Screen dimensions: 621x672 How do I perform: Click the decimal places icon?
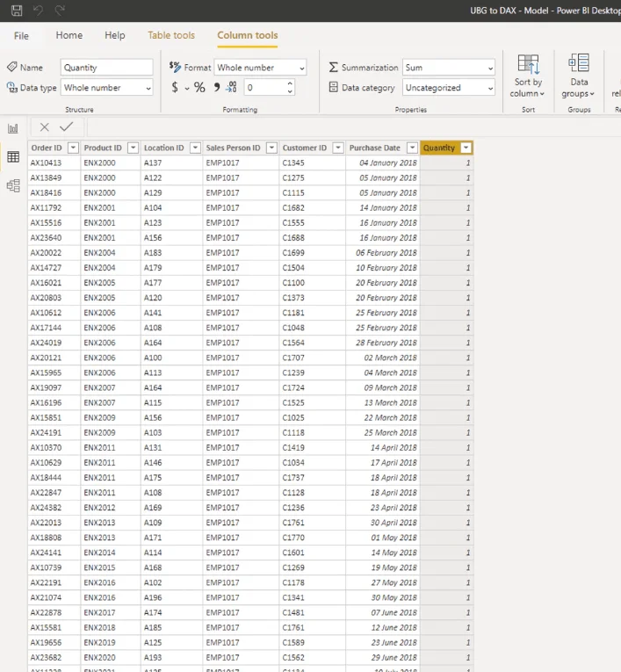click(231, 87)
